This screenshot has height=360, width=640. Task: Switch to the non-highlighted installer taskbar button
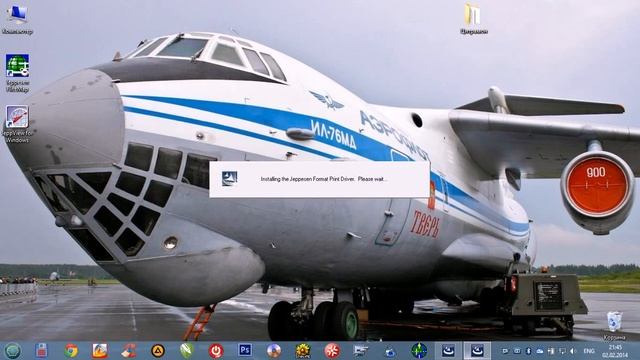pyautogui.click(x=448, y=351)
